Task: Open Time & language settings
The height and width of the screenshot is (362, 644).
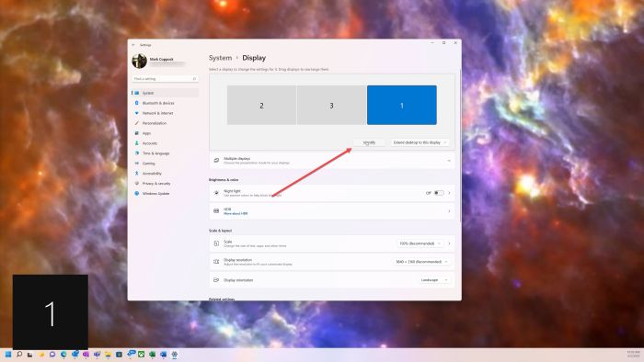Action: tap(165, 153)
